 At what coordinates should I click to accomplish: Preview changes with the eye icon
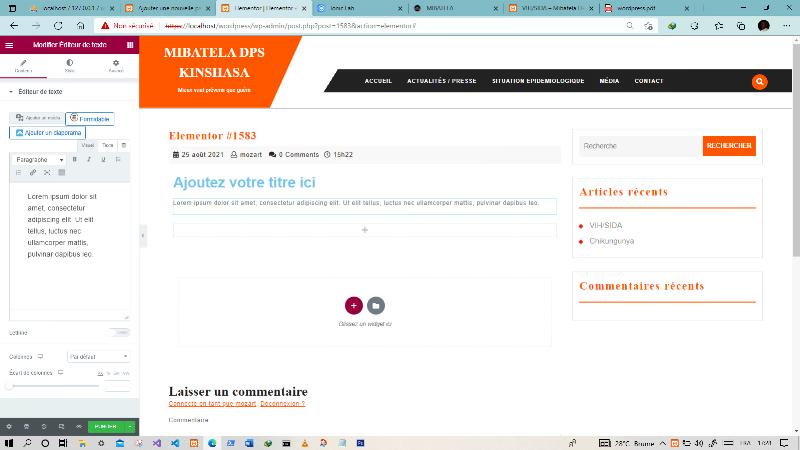click(x=79, y=427)
